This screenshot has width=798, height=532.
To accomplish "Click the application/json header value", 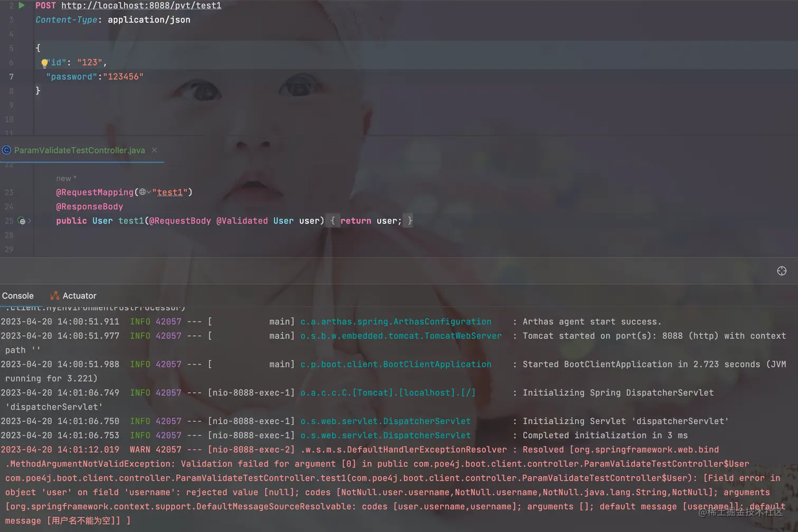I will pos(149,20).
